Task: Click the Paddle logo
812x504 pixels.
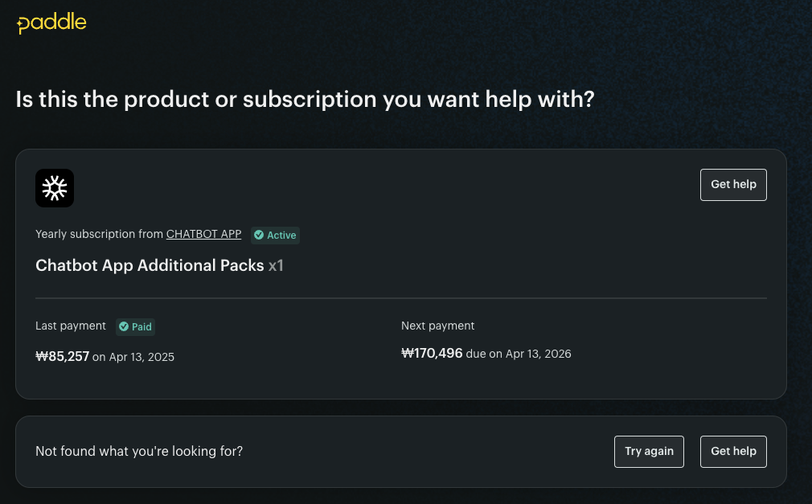Action: click(51, 23)
